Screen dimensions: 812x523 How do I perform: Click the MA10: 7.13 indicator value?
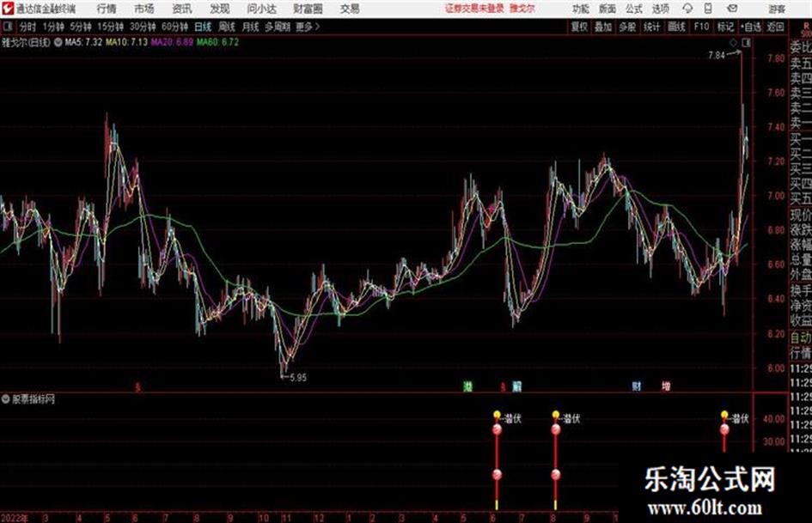tap(126, 42)
